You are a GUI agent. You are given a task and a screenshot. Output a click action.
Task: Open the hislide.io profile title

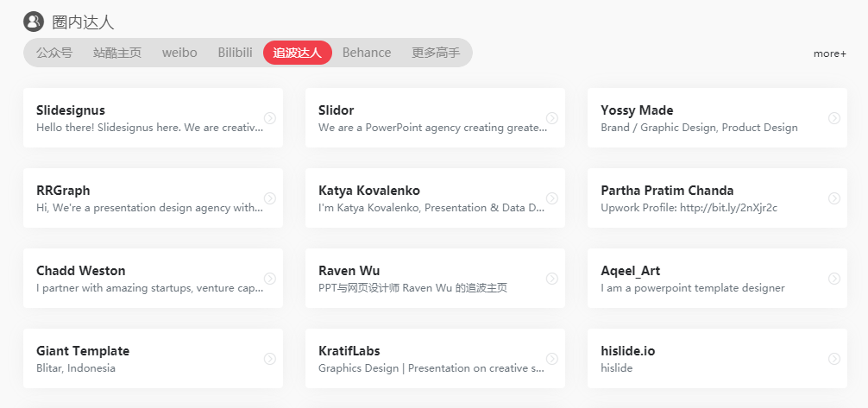(x=628, y=351)
